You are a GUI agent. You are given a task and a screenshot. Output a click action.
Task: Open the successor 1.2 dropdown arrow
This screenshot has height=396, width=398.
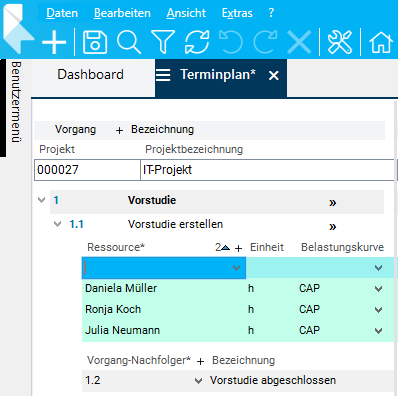click(198, 381)
